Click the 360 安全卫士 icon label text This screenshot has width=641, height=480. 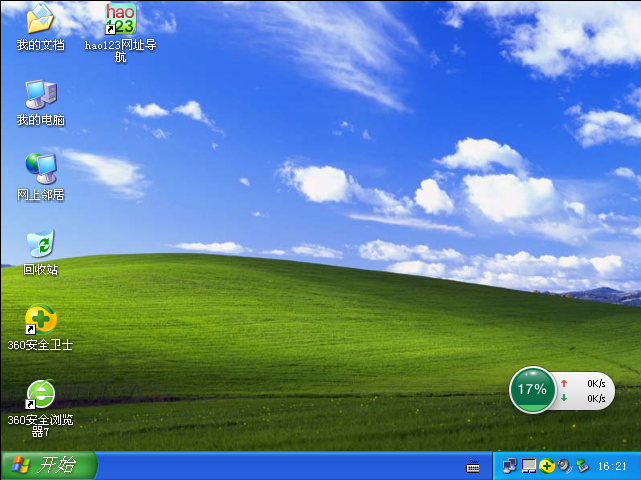(40, 345)
